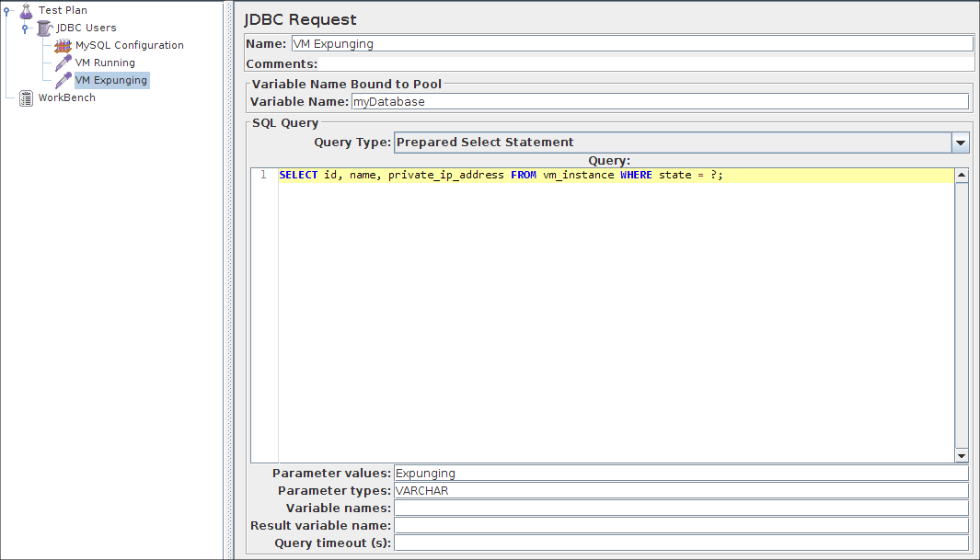Select the MySQL Configuration tree item
The image size is (980, 560).
click(x=129, y=45)
